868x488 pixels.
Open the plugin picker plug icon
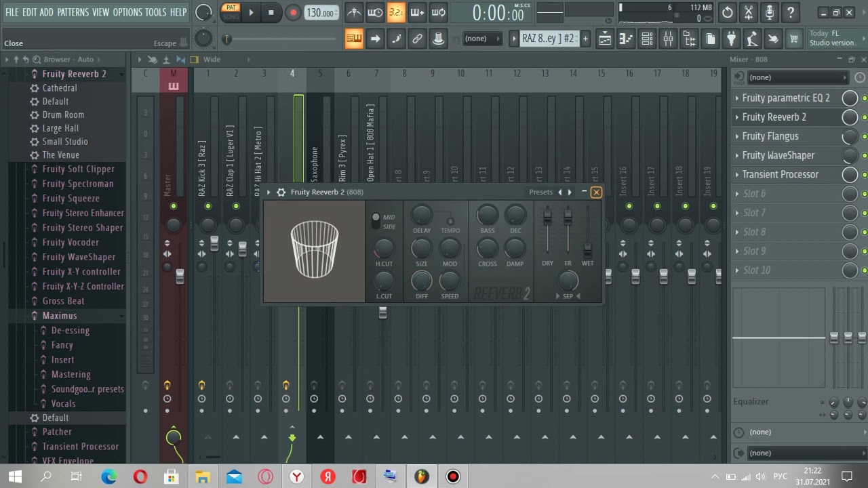[x=731, y=39]
